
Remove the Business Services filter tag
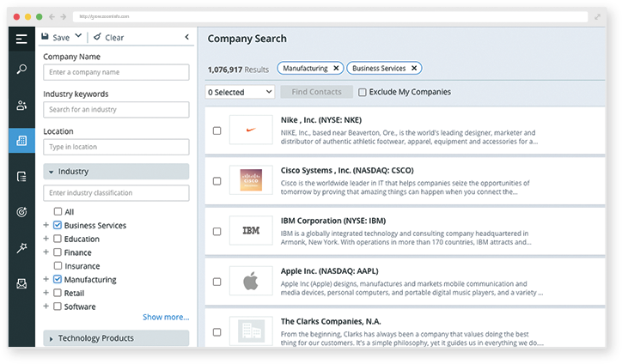tap(414, 68)
